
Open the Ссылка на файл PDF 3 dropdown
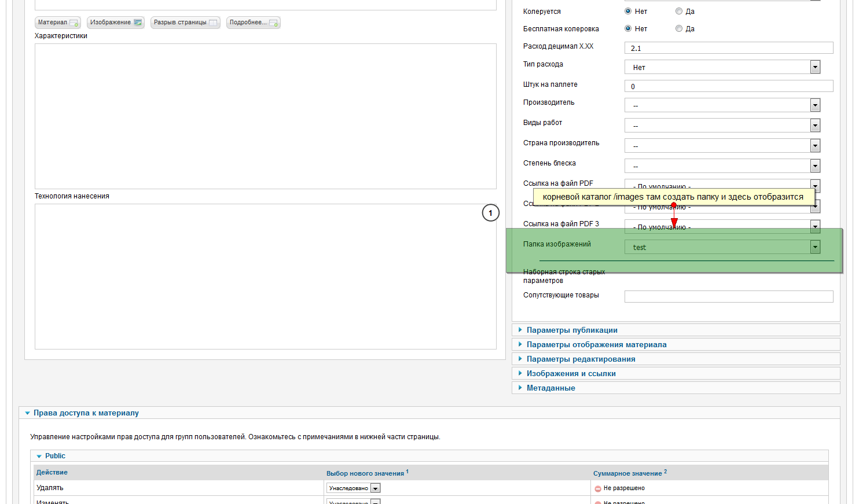pos(722,226)
